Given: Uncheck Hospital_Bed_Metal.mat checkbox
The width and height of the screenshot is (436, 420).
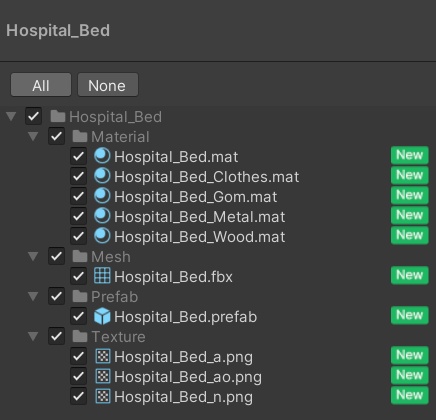Looking at the screenshot, I should click(78, 216).
